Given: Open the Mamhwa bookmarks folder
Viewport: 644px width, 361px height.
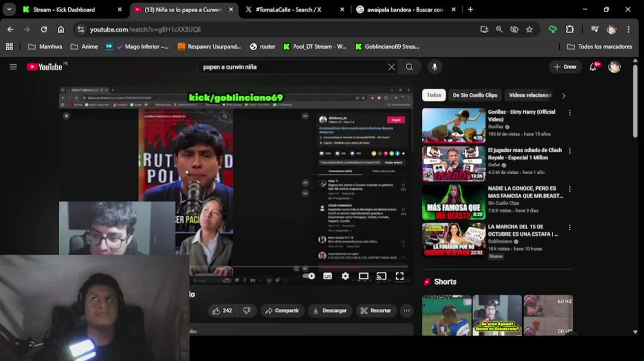Looking at the screenshot, I should [x=45, y=47].
